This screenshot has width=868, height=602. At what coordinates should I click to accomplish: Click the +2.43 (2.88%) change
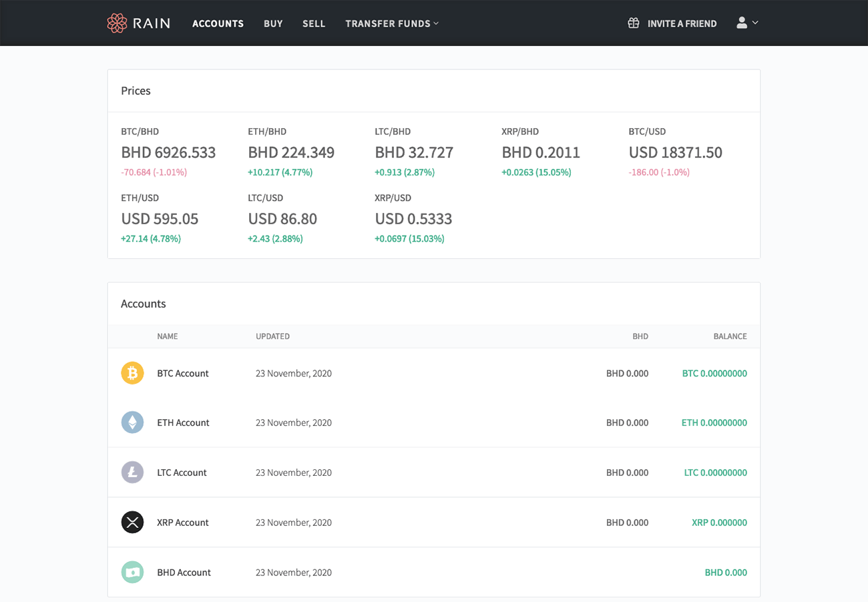pos(275,238)
